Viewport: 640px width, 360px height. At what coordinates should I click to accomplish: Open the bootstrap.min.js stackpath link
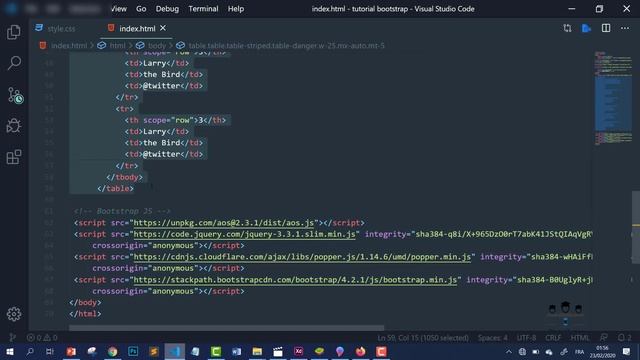pyautogui.click(x=295, y=280)
